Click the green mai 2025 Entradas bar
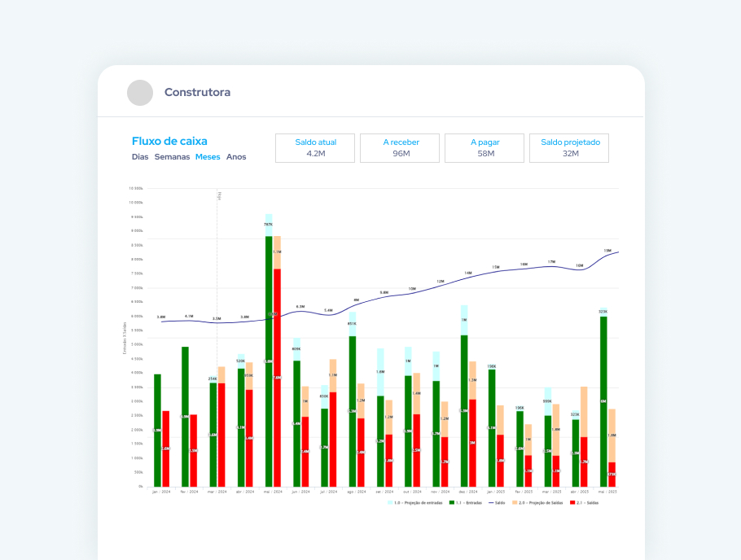Screen dimensions: 741x560 603,402
